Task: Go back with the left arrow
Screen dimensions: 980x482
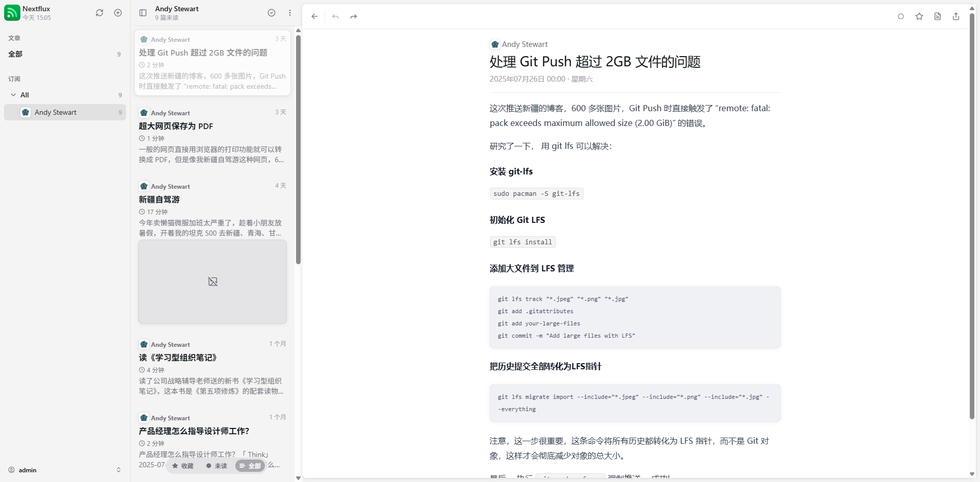Action: point(314,16)
